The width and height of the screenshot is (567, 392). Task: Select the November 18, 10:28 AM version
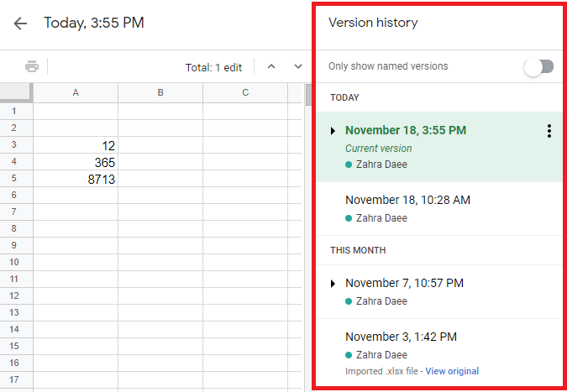tap(407, 200)
